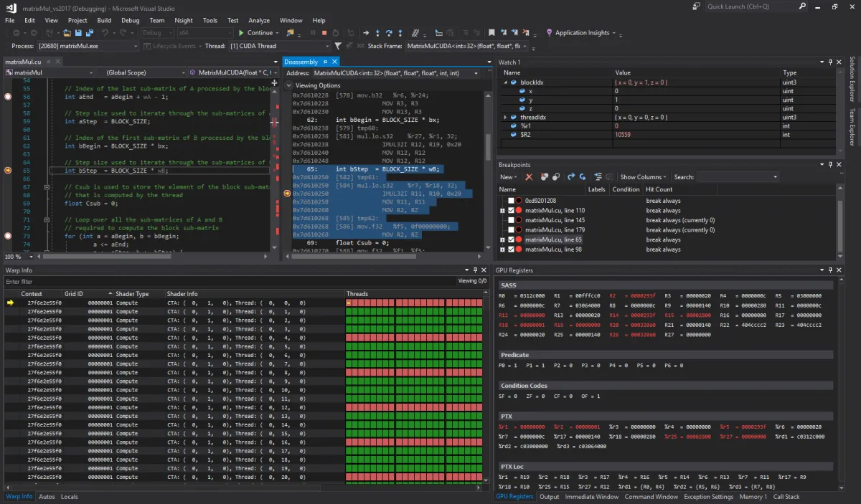The height and width of the screenshot is (504, 861).
Task: Expand the threadIdx watch variable
Action: (x=505, y=117)
